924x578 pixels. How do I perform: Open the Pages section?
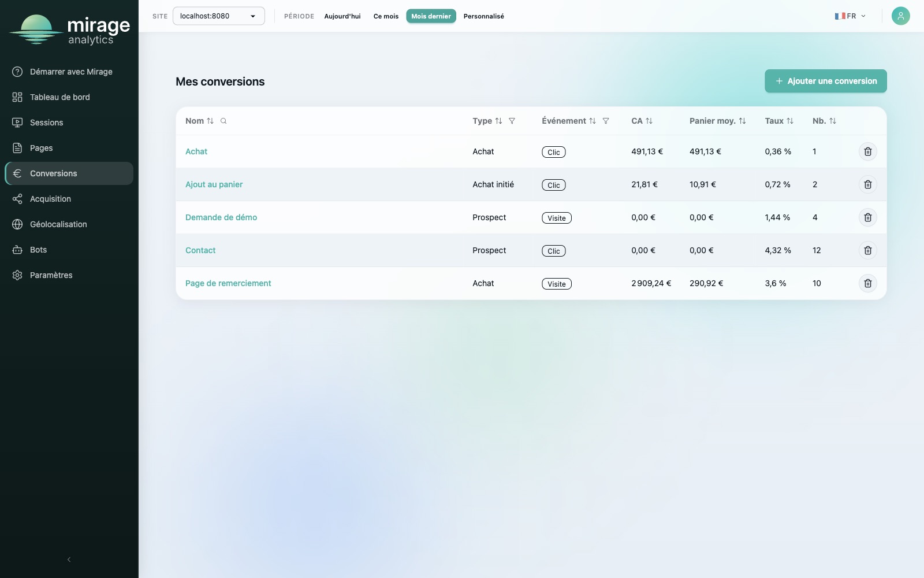click(69, 148)
